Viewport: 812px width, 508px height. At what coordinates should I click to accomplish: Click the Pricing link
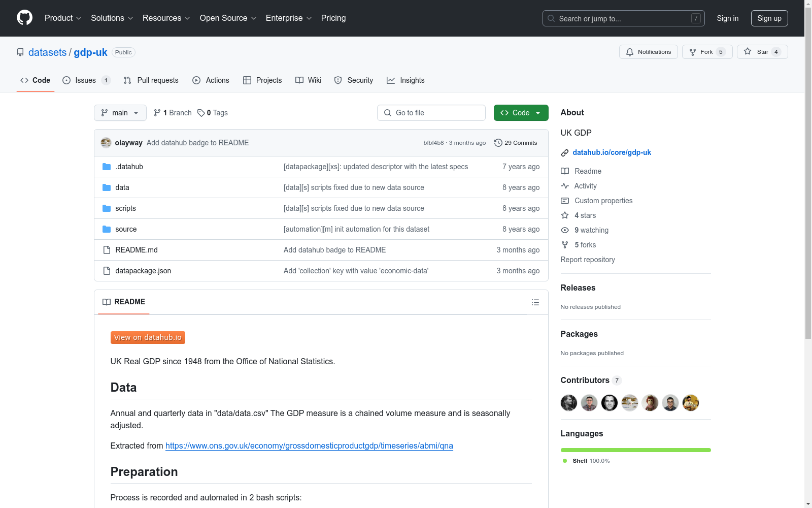(333, 18)
